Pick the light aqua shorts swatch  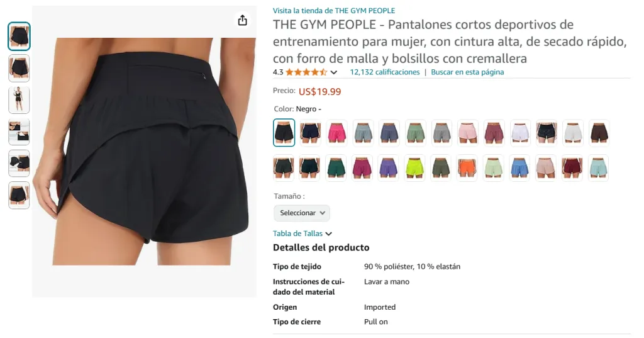[599, 168]
